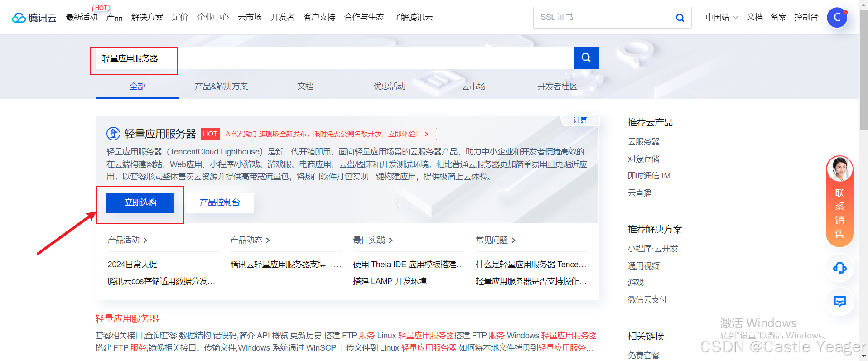Click the magnifier icon in top SSL search box
Viewport: 868px width, 361px height.
[x=680, y=18]
